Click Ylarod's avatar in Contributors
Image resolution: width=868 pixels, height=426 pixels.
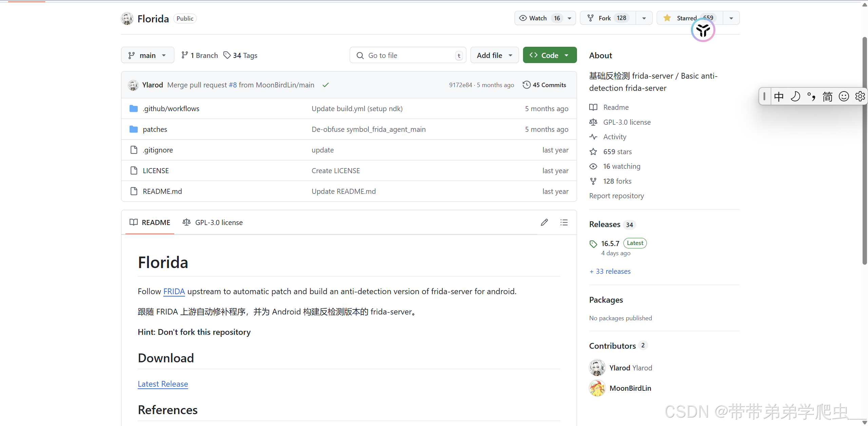tap(597, 368)
